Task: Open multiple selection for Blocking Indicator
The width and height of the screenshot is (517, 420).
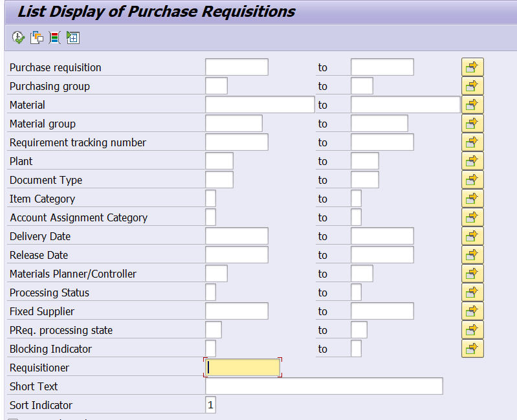Action: (x=472, y=349)
